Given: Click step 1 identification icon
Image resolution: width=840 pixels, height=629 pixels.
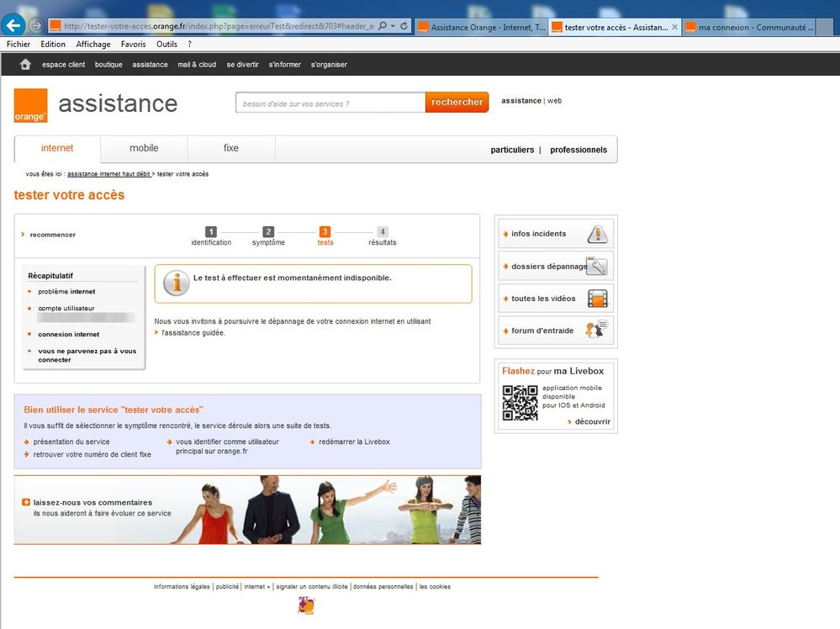Looking at the screenshot, I should (211, 231).
